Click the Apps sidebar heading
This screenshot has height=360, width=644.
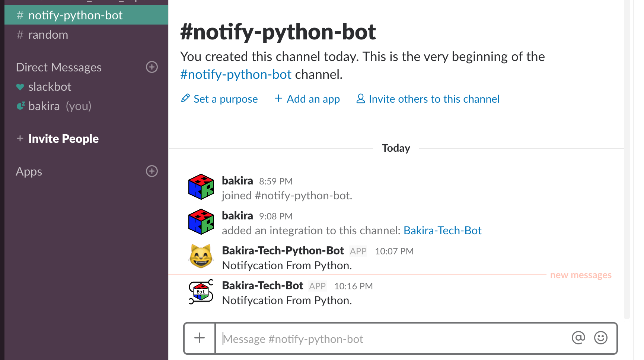29,171
